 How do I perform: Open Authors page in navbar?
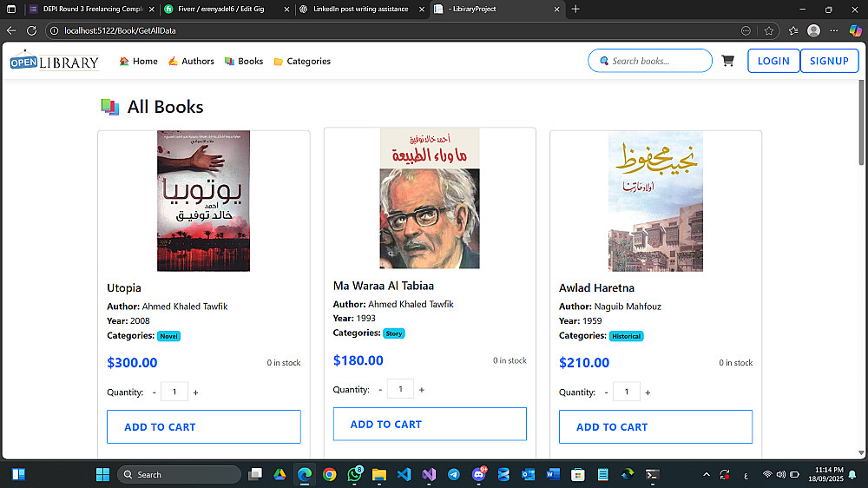point(191,61)
